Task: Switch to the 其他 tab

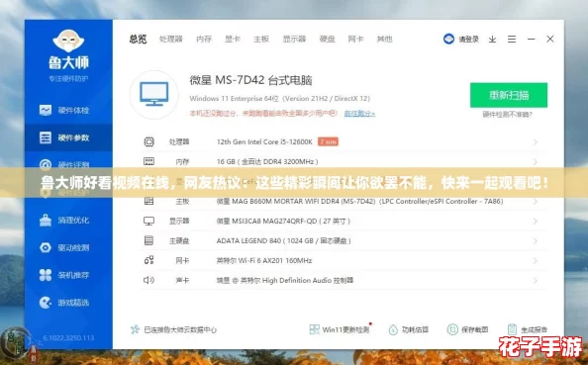Action: 384,39
